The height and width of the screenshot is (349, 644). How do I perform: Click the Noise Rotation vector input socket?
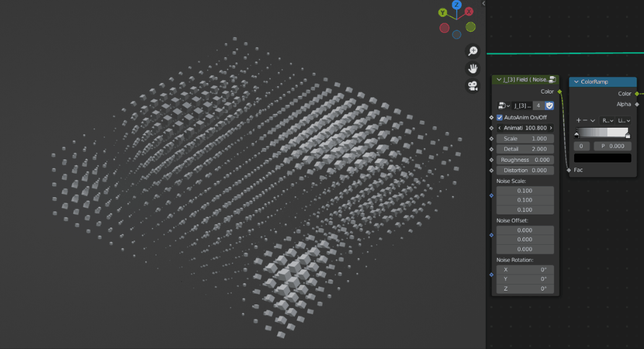click(x=491, y=275)
